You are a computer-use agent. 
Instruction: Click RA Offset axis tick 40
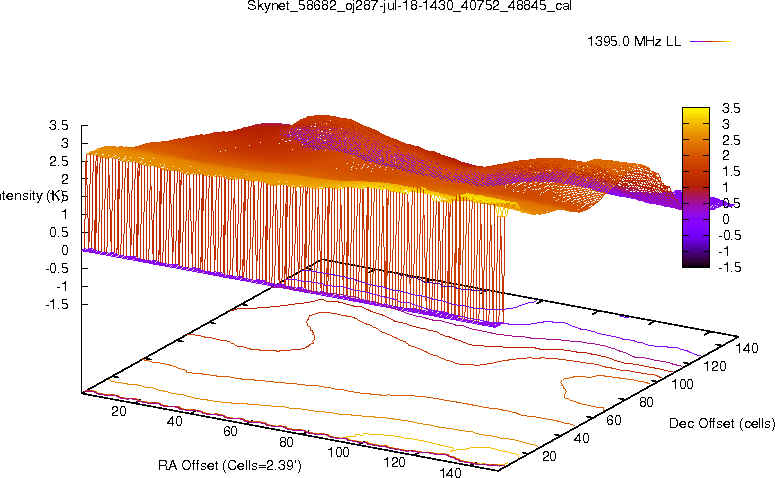(174, 421)
